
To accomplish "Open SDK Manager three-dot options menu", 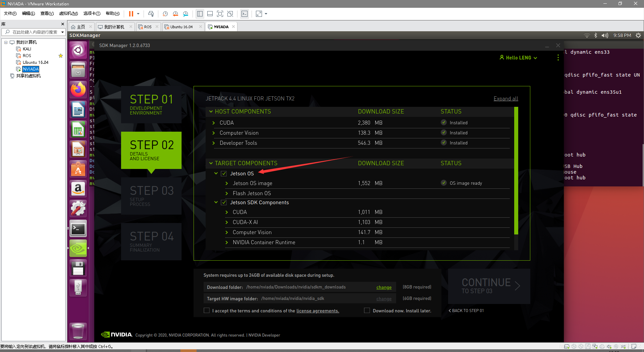I will (558, 58).
